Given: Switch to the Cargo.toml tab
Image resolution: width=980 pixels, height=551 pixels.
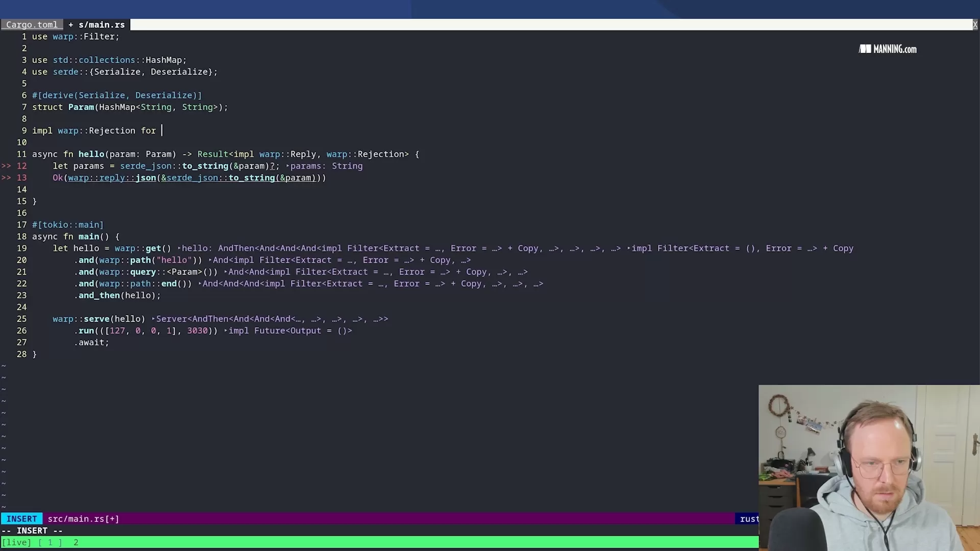Looking at the screenshot, I should point(32,24).
